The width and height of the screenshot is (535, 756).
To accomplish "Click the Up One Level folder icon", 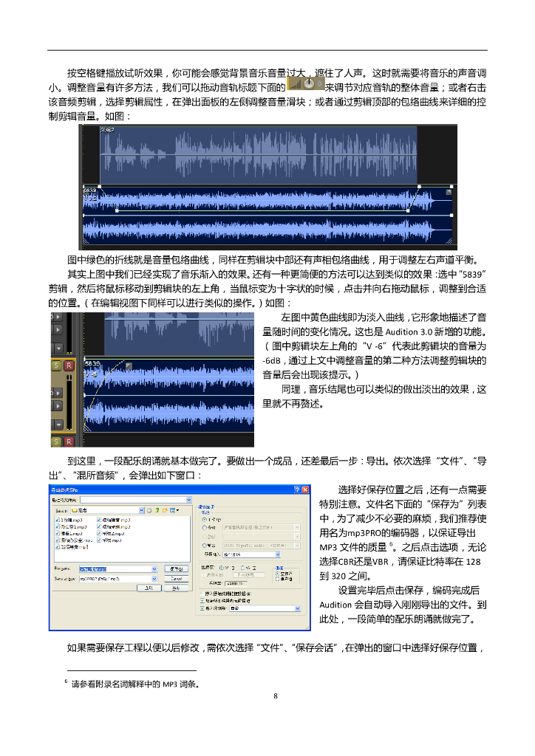I will [157, 511].
